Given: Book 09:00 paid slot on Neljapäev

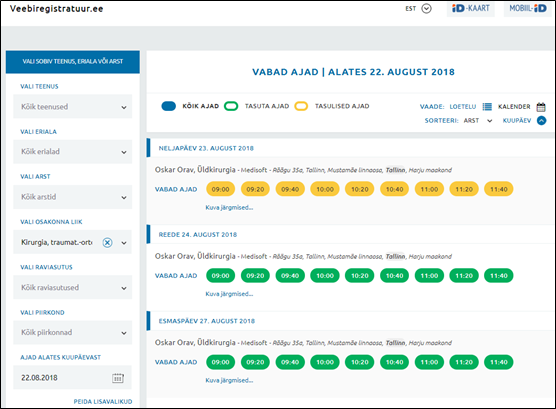Looking at the screenshot, I should click(x=221, y=189).
